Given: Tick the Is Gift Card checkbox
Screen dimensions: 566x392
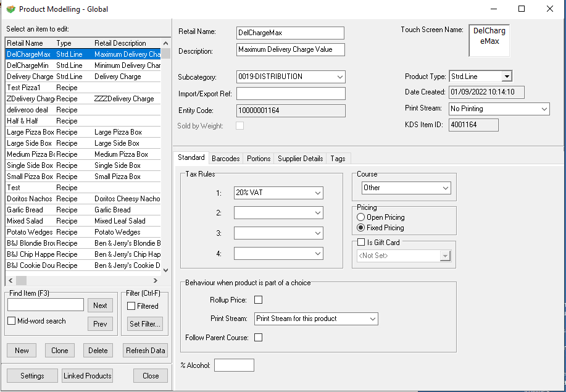Looking at the screenshot, I should click(362, 243).
